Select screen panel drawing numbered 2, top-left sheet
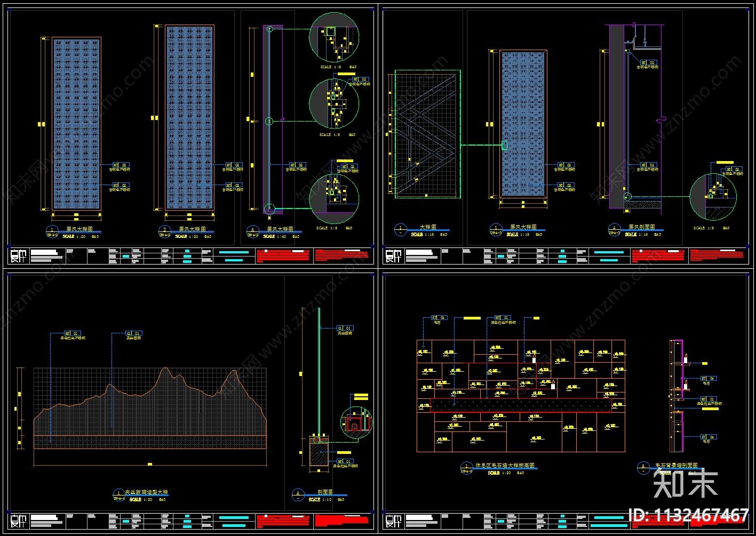 point(189,117)
